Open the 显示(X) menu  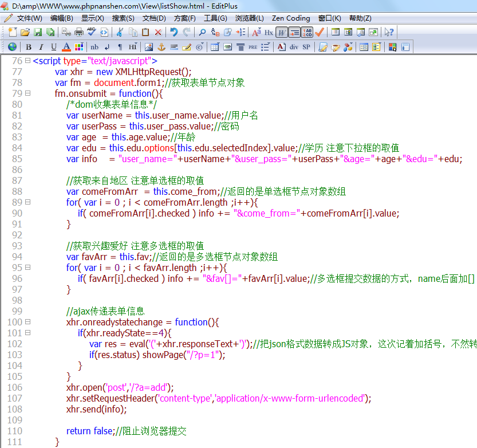pyautogui.click(x=93, y=18)
